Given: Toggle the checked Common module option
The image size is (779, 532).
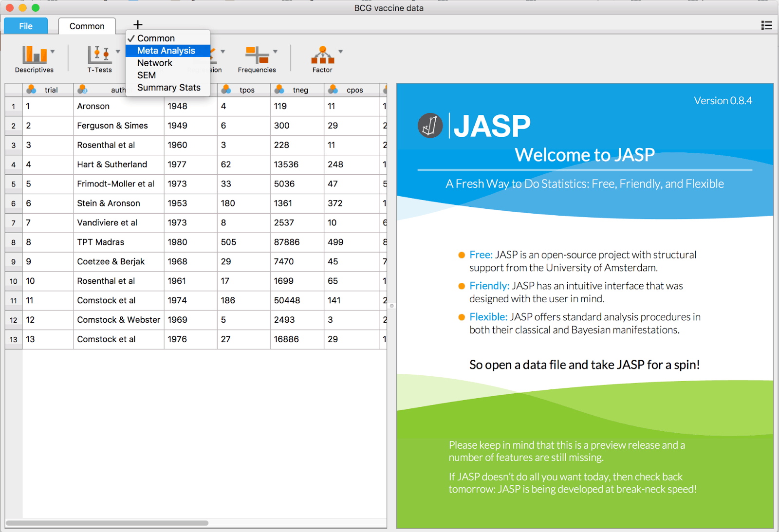Looking at the screenshot, I should pos(156,38).
